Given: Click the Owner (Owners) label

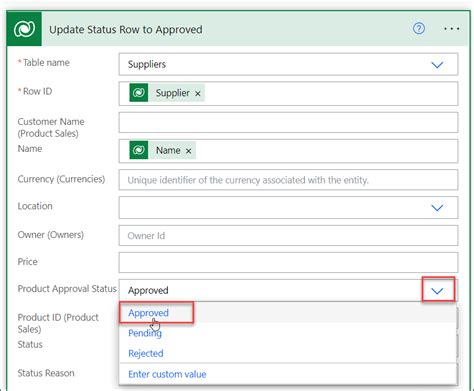Looking at the screenshot, I should coord(51,235).
